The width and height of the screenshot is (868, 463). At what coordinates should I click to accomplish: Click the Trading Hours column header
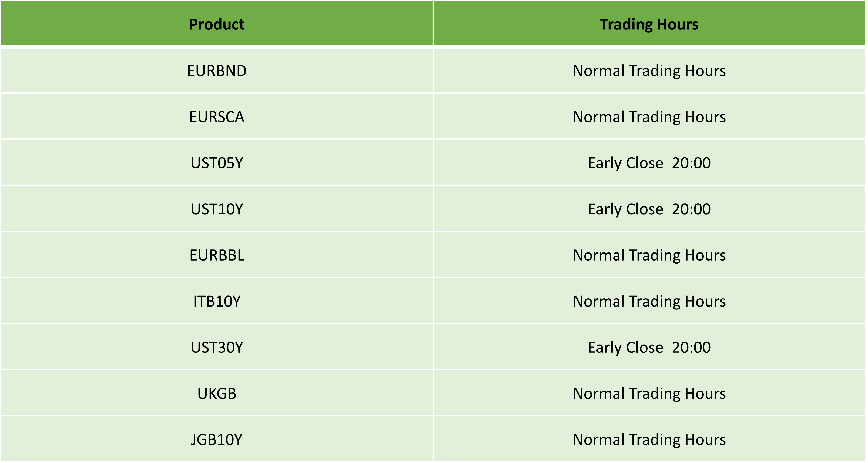tap(649, 24)
